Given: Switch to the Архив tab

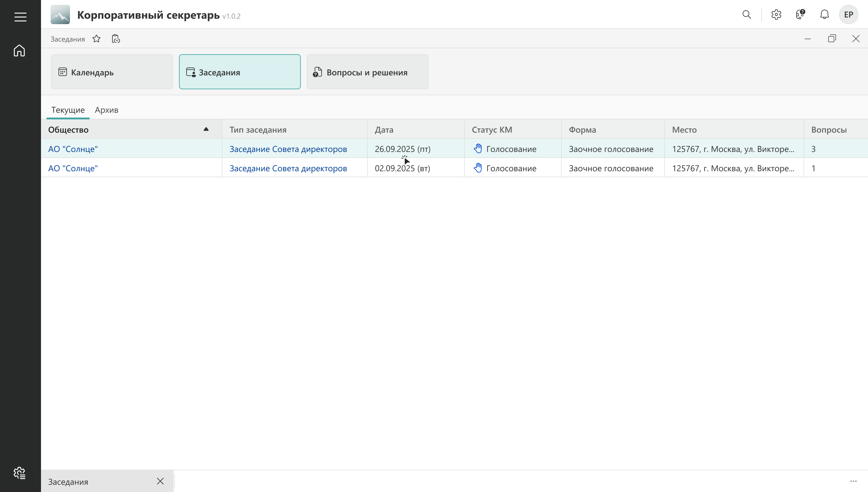Looking at the screenshot, I should tap(106, 110).
